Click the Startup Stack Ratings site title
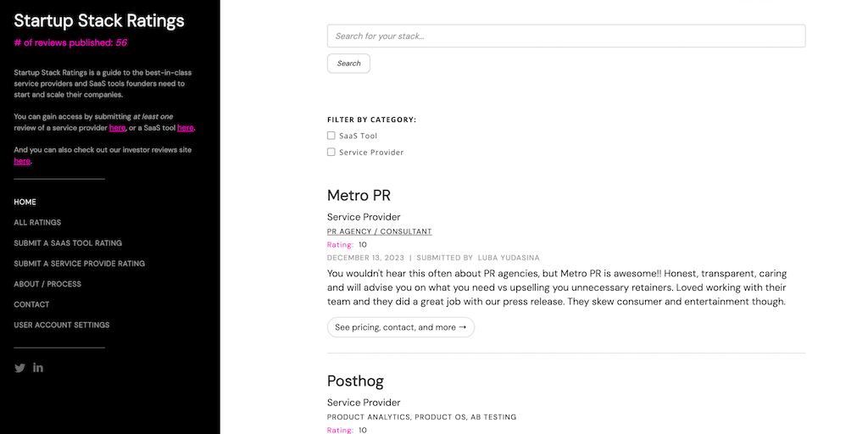Image resolution: width=868 pixels, height=434 pixels. point(99,20)
